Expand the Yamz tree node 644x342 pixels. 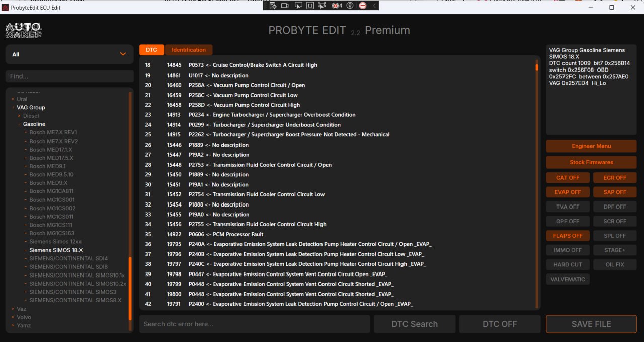point(13,325)
